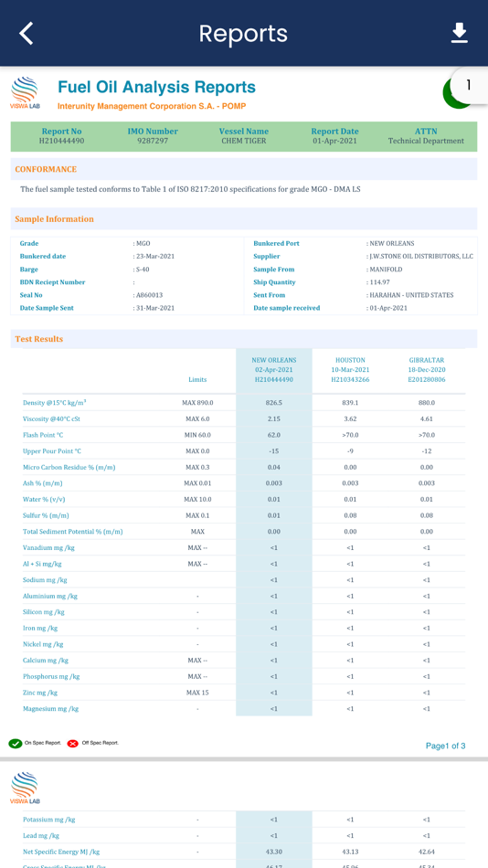The height and width of the screenshot is (868, 488).
Task: Select the Al + Si mg/kg row label
Action: (x=42, y=564)
